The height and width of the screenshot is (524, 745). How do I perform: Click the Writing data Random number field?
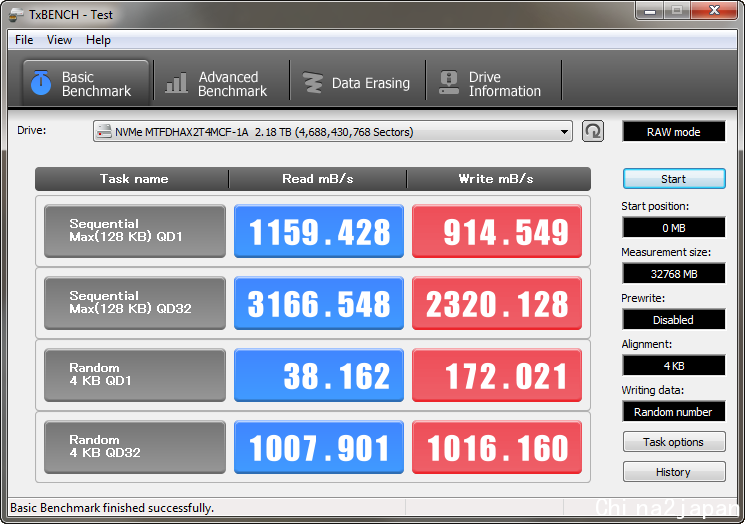click(674, 411)
